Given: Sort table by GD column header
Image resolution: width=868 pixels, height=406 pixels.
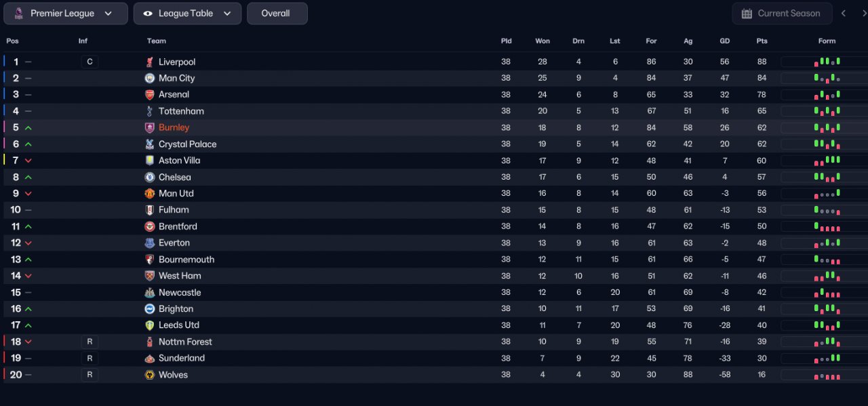Looking at the screenshot, I should click(x=725, y=41).
